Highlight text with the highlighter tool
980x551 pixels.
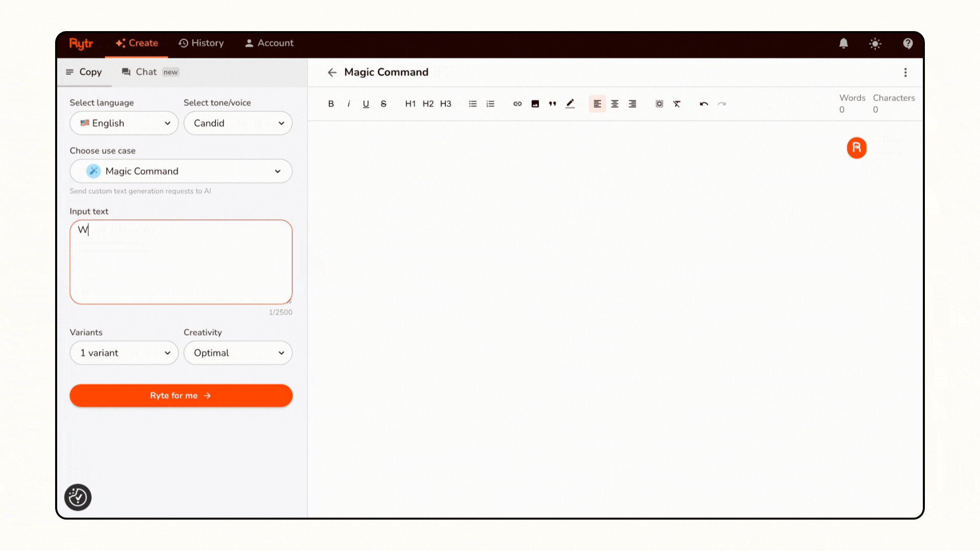570,104
